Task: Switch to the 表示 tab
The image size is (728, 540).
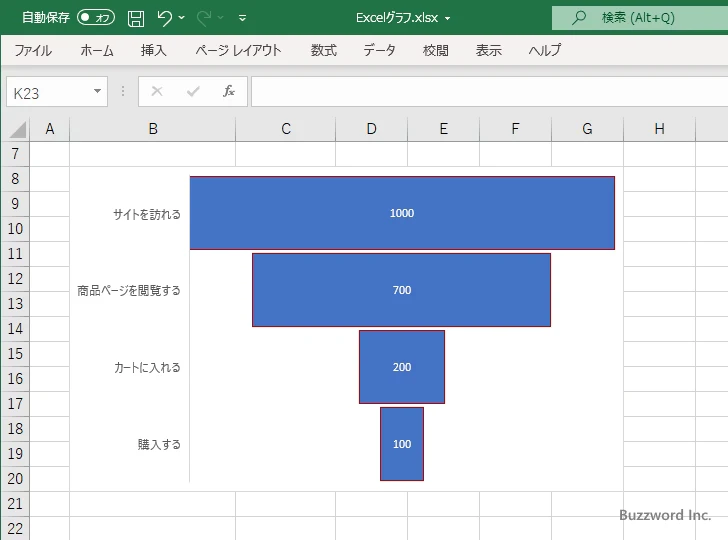Action: (x=488, y=50)
